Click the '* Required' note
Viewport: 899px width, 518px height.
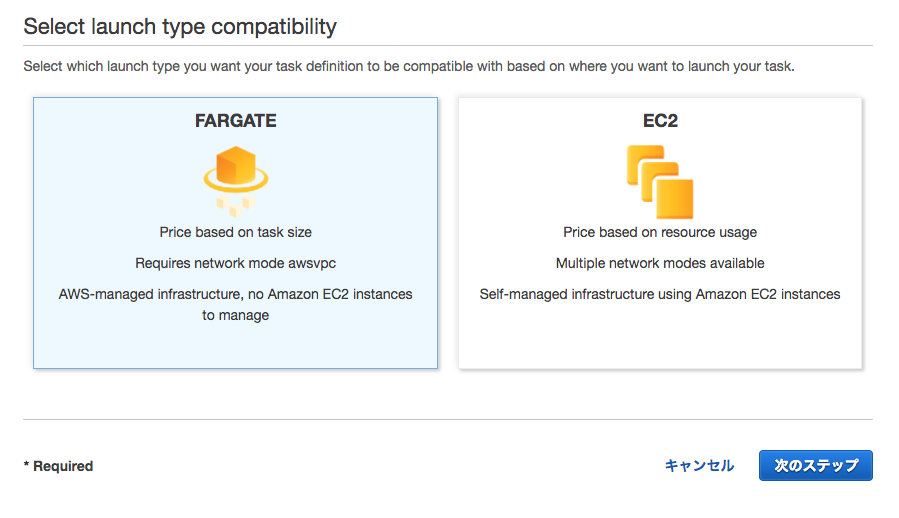[58, 466]
